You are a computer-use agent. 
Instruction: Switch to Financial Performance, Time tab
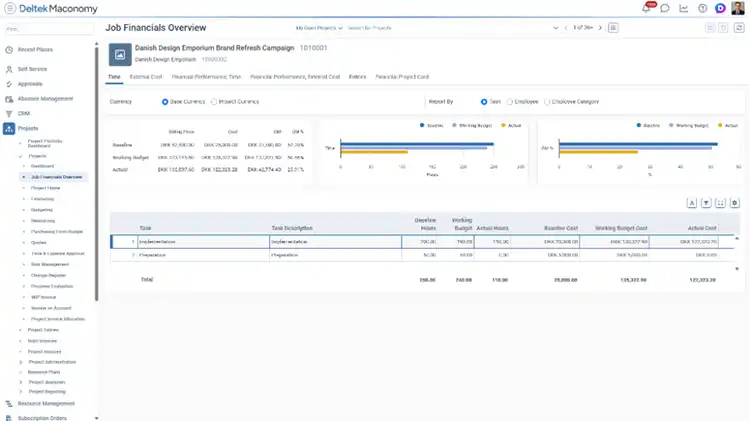(x=206, y=77)
